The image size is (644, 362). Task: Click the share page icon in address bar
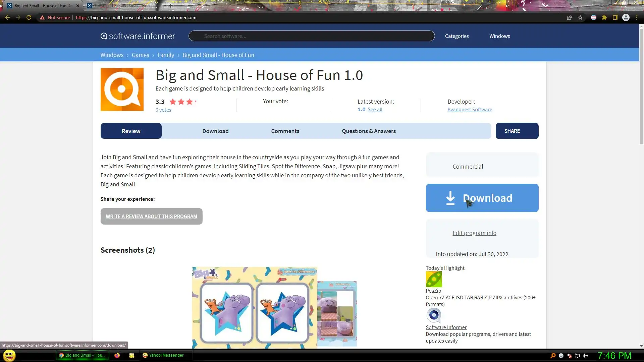click(569, 17)
